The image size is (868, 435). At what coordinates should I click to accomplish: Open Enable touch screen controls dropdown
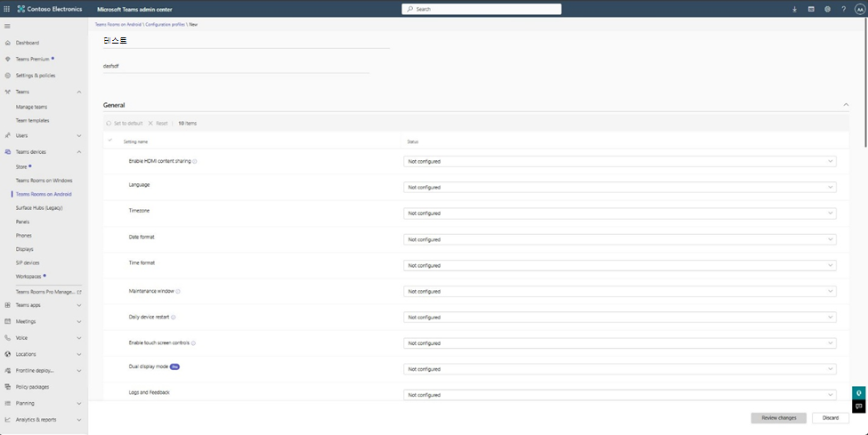(x=620, y=343)
